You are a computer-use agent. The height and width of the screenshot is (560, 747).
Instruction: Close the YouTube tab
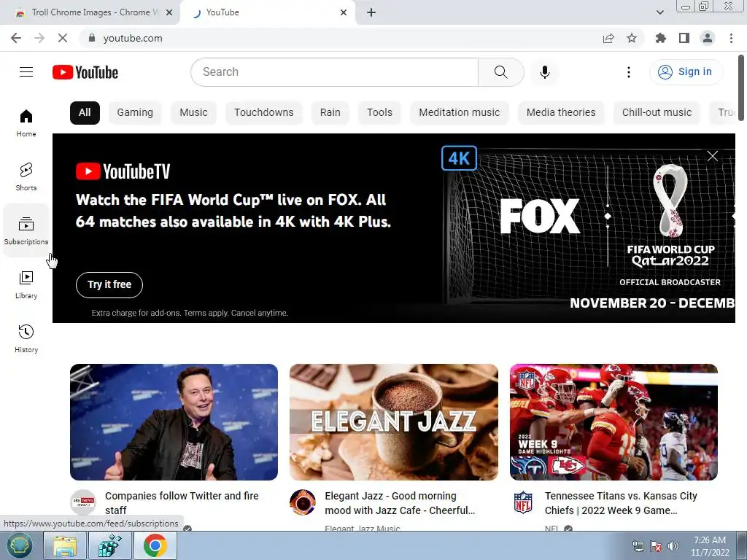click(344, 12)
